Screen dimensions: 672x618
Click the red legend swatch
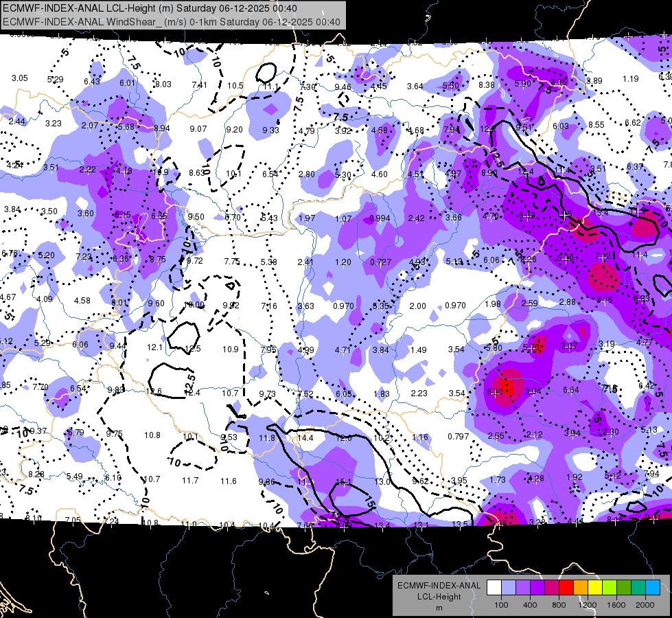566,588
